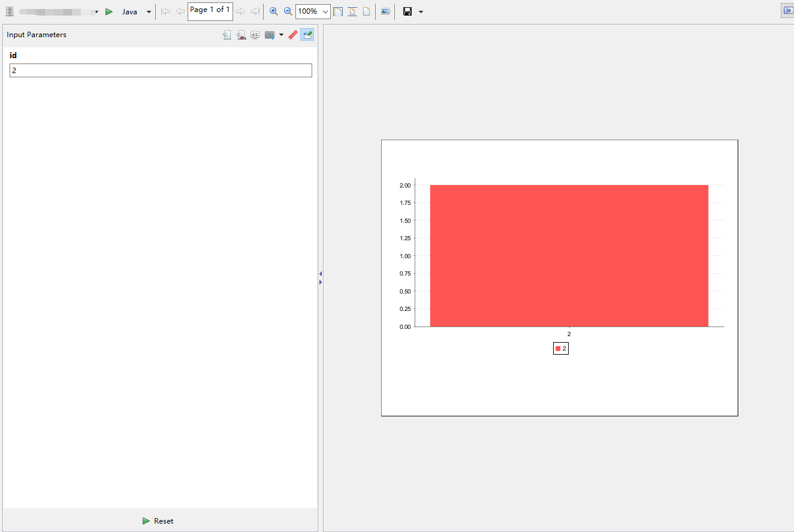
Task: Show the report parameters icon
Action: coord(241,35)
